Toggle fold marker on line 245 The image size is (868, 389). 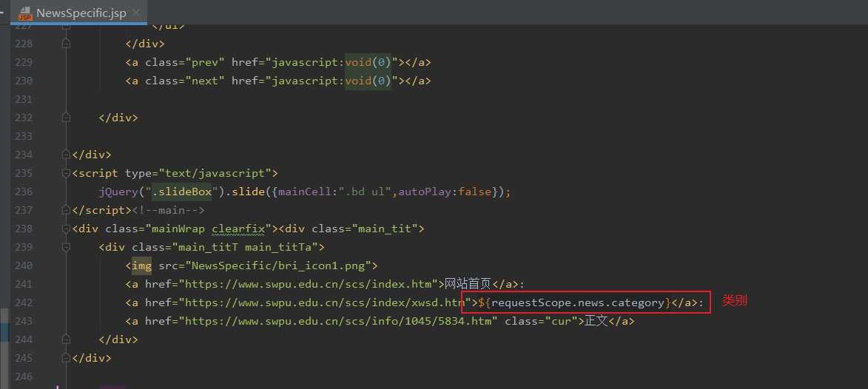click(66, 358)
